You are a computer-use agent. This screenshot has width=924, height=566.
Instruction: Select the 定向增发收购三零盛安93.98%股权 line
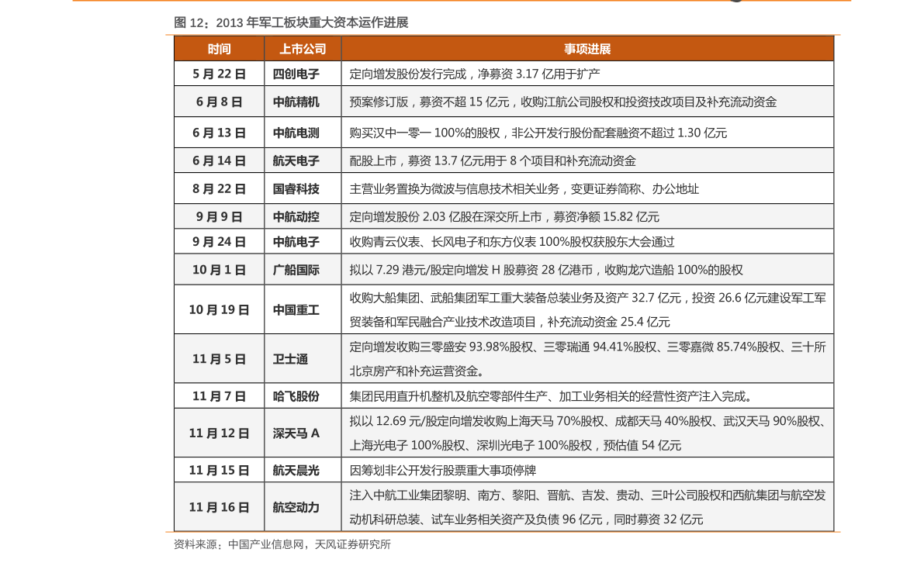(x=587, y=347)
